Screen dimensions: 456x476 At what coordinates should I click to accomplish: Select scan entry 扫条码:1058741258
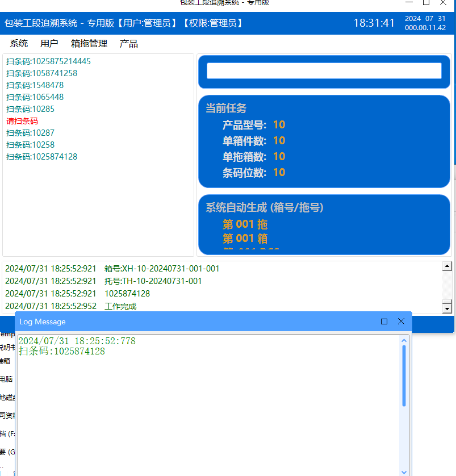(x=41, y=73)
